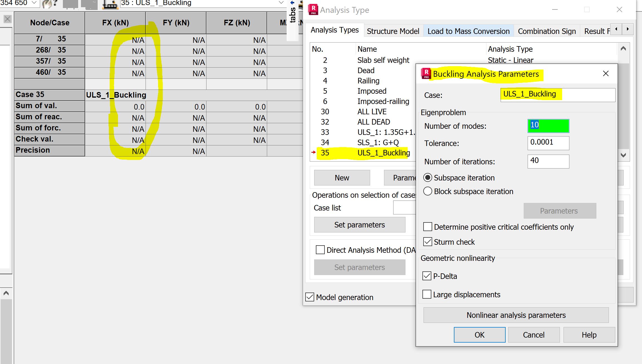The width and height of the screenshot is (642, 364).
Task: Click the Nonlinear analysis parameters button
Action: pos(516,315)
